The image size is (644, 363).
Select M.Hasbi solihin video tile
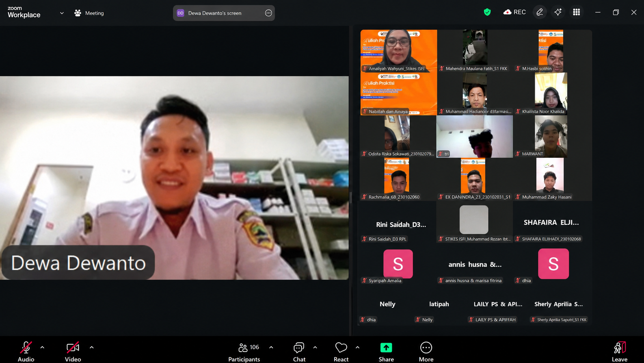552,51
